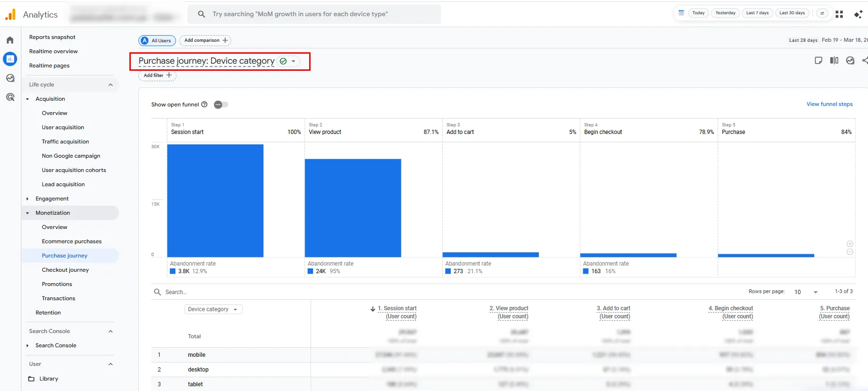Open the Advertising icon in left rail

point(10,97)
